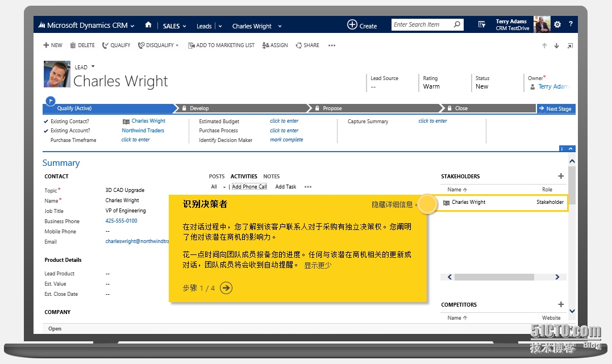Open the LEAD form selector arrow

click(x=93, y=66)
